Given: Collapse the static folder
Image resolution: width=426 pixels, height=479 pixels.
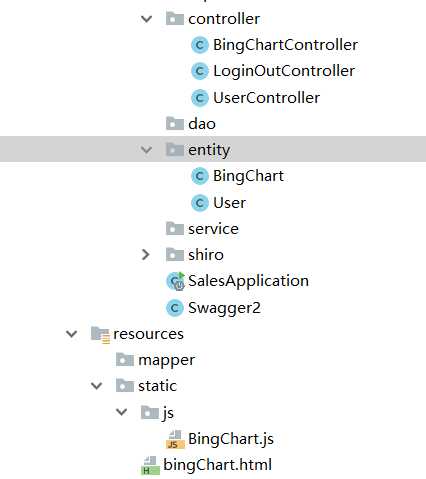Looking at the screenshot, I should coord(97,386).
